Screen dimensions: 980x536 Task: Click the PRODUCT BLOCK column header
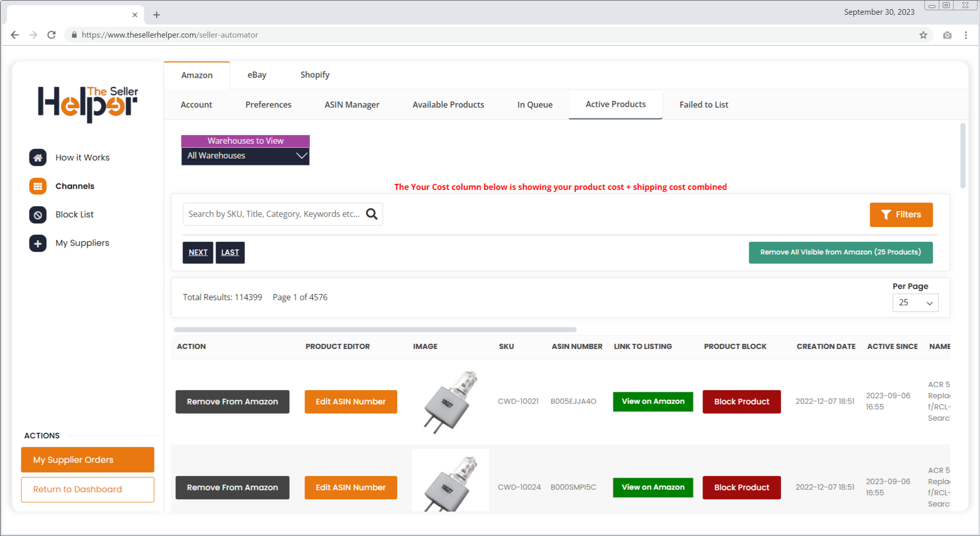tap(735, 346)
